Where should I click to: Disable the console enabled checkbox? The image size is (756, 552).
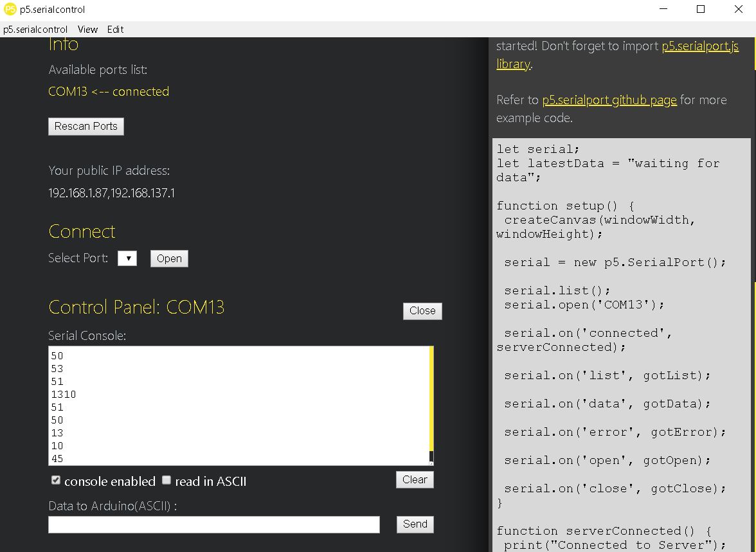(55, 479)
